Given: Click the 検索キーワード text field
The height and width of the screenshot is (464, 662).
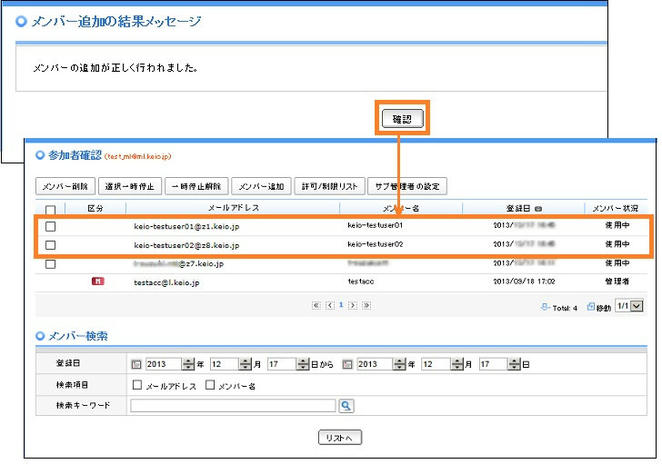Looking at the screenshot, I should [x=232, y=406].
